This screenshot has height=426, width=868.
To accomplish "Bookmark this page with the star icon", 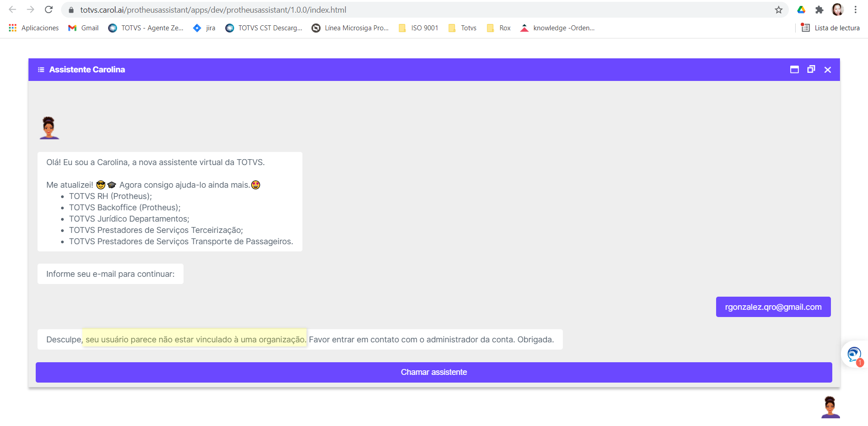I will [778, 10].
